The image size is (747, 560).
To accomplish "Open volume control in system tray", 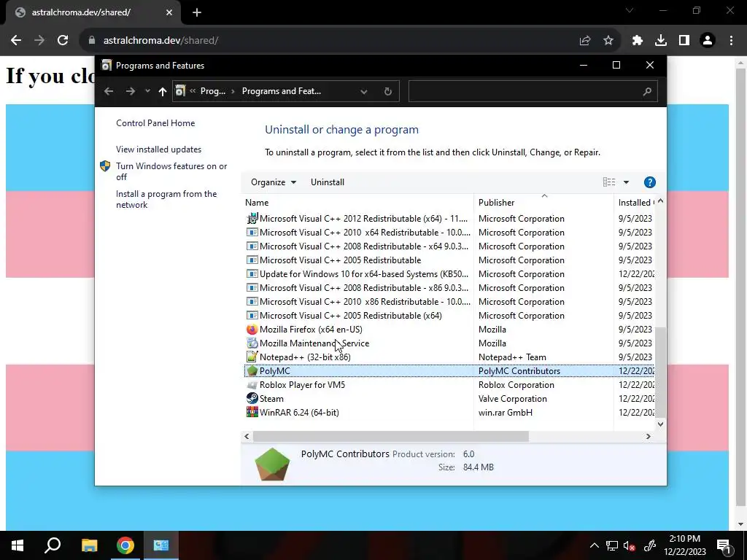I will [x=629, y=545].
